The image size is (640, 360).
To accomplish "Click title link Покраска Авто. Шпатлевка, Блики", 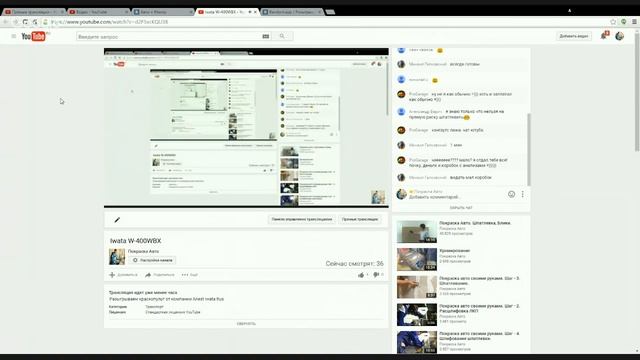I will click(x=475, y=223).
